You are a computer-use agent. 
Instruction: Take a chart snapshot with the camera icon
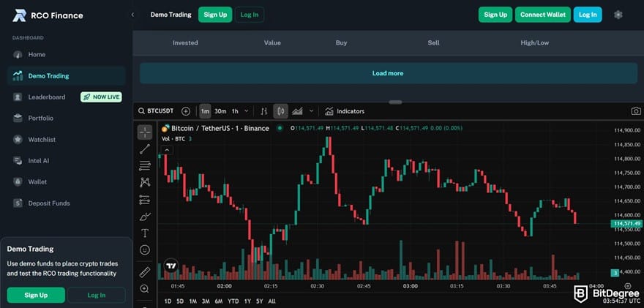click(636, 111)
